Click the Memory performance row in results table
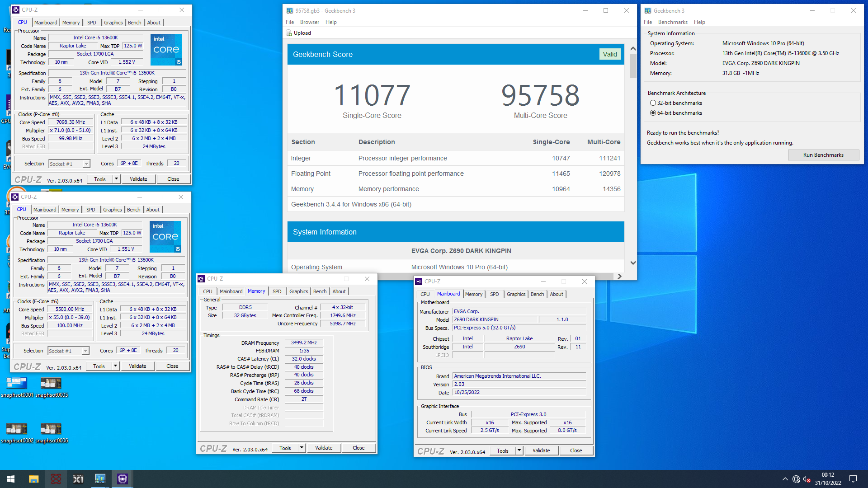This screenshot has width=868, height=488. click(456, 189)
